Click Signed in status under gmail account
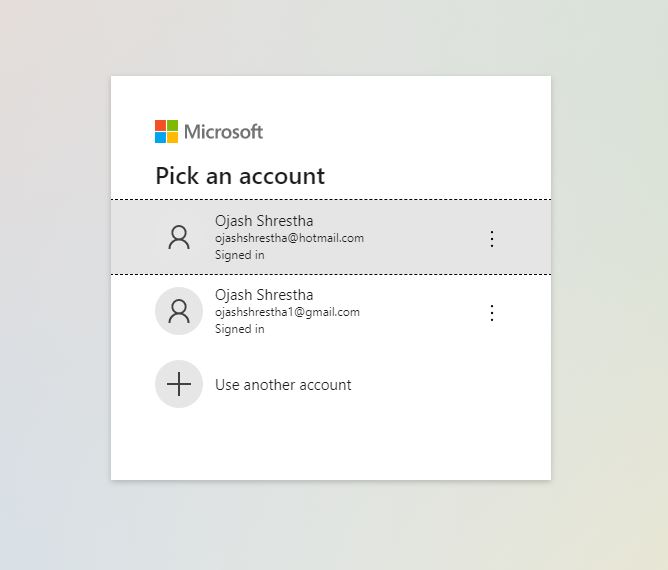This screenshot has height=570, width=668. click(x=240, y=329)
